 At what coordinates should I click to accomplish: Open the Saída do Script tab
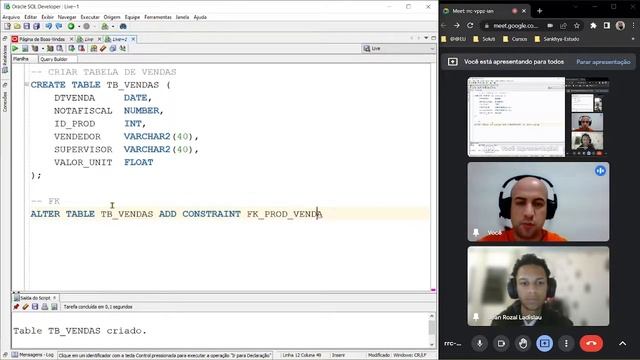[x=35, y=298]
